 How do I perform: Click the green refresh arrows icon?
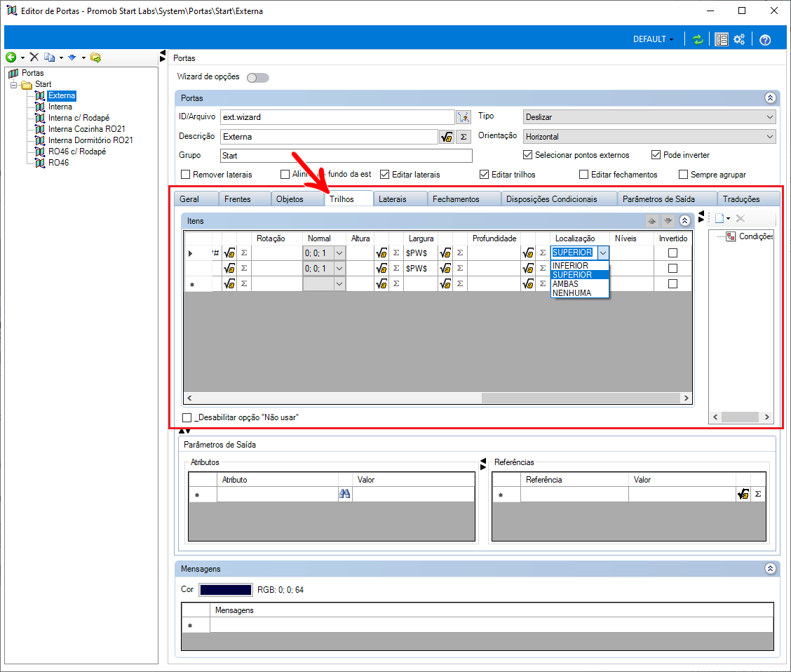coord(698,39)
